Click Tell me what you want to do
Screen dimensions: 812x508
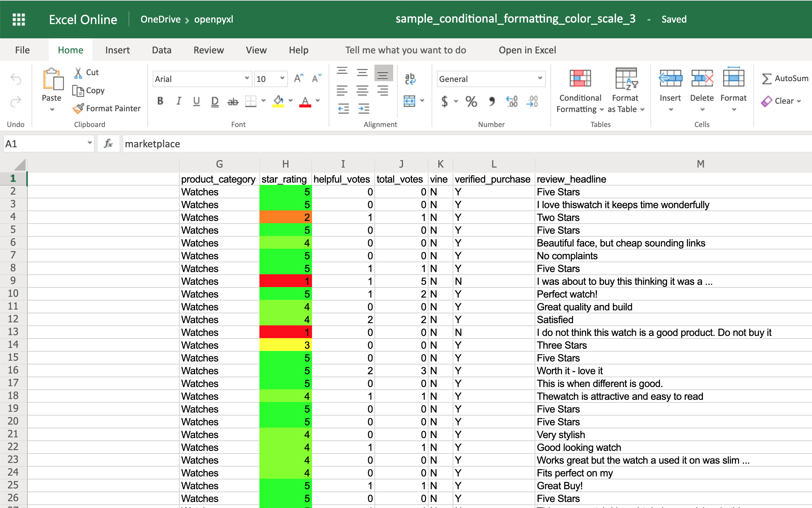(x=405, y=50)
